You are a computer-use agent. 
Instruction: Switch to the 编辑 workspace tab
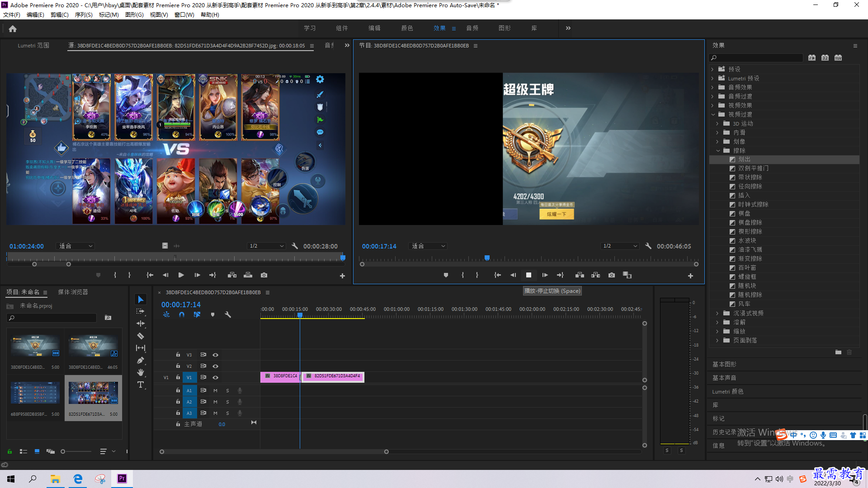pos(374,28)
